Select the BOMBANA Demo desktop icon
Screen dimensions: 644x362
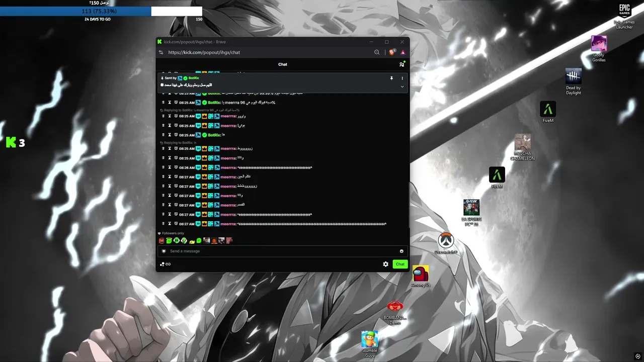pos(395,312)
